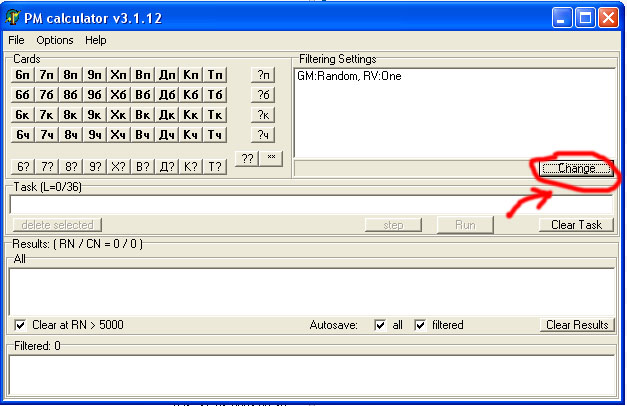Select the 7п card button
This screenshot has width=627, height=406.
tap(47, 75)
